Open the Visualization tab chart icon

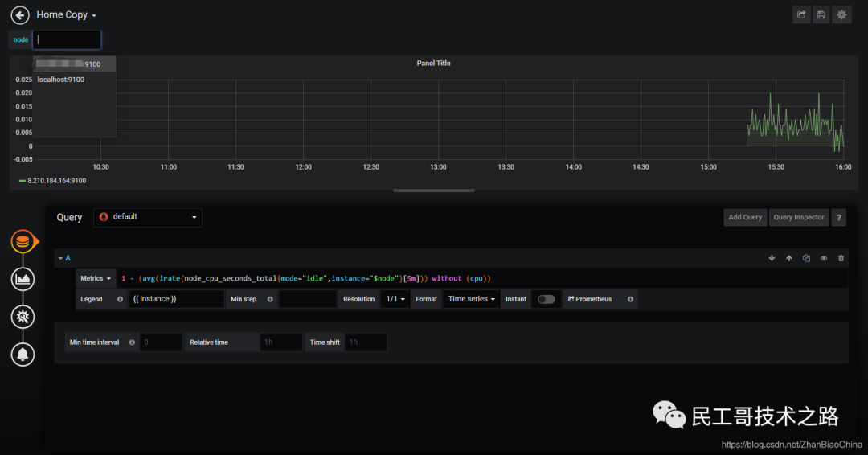(23, 279)
